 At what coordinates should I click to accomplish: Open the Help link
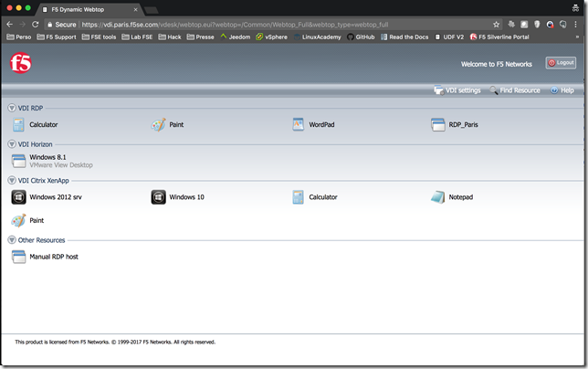pyautogui.click(x=562, y=90)
